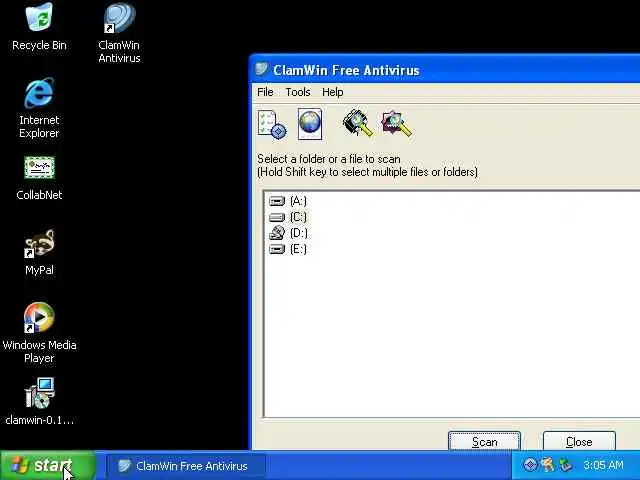
Task: Click the ClamWin title bar icon
Action: tap(261, 69)
